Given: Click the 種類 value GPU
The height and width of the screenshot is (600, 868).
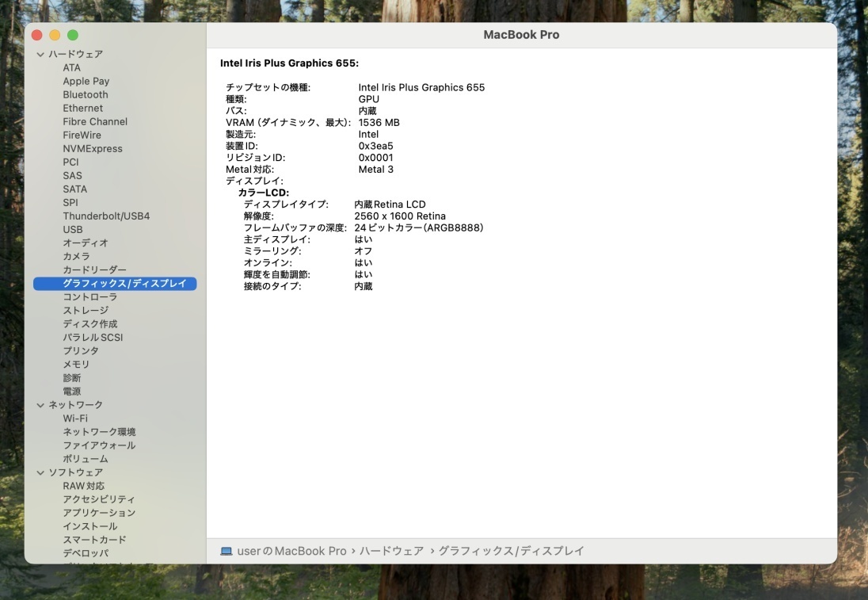Looking at the screenshot, I should click(369, 99).
